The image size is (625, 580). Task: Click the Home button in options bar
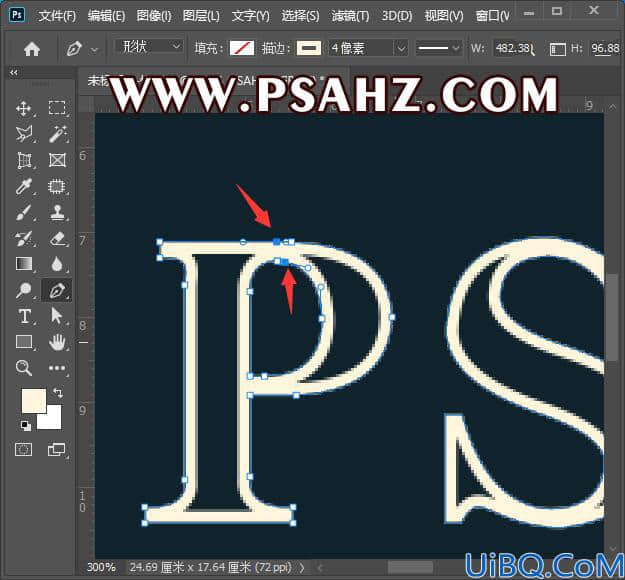[x=32, y=49]
